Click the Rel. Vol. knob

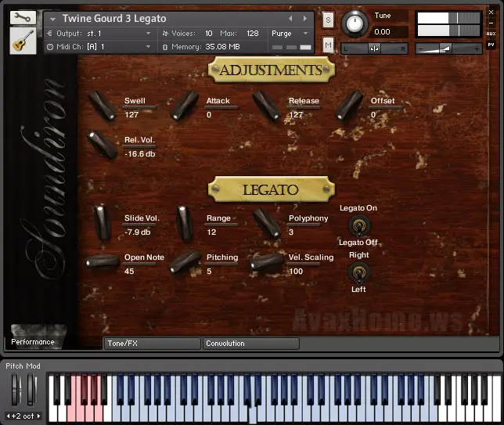coord(103,146)
